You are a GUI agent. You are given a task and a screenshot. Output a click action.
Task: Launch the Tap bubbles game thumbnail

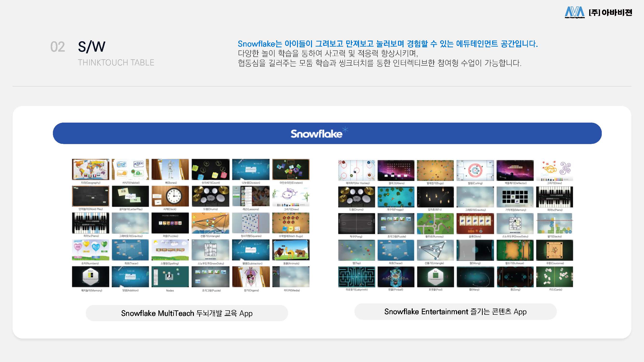[x=356, y=250]
